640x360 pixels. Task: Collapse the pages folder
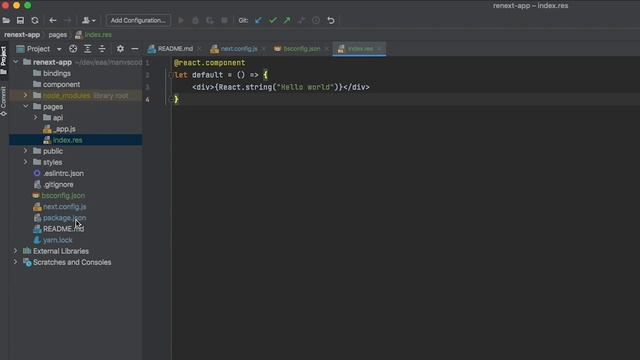point(26,107)
